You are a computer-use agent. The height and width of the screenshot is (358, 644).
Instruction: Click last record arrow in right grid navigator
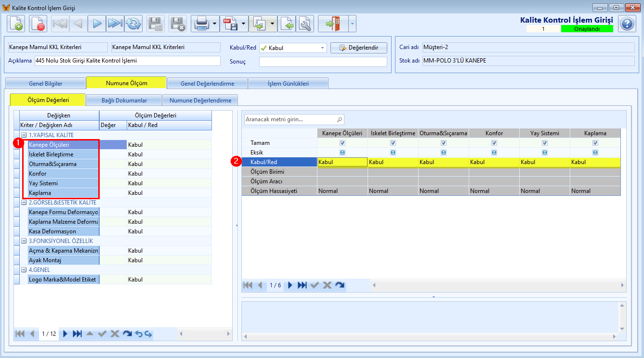(x=302, y=285)
